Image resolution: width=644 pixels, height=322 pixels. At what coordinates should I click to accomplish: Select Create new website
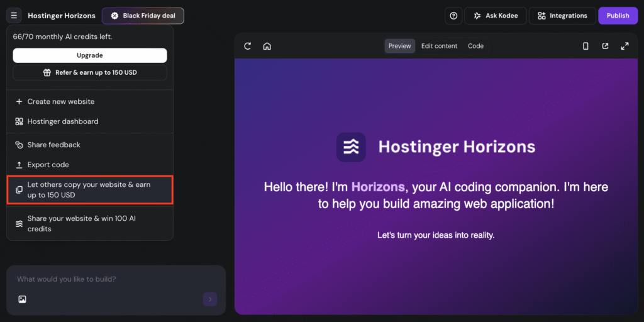tap(90, 101)
